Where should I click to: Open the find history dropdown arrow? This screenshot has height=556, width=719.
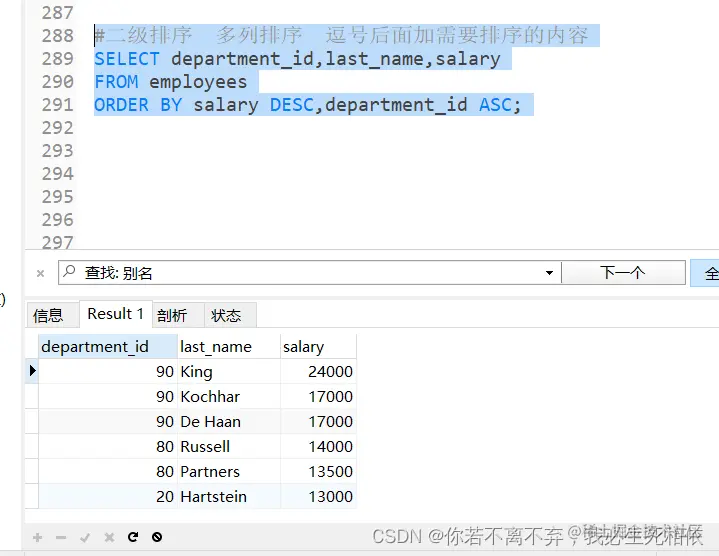tap(549, 273)
